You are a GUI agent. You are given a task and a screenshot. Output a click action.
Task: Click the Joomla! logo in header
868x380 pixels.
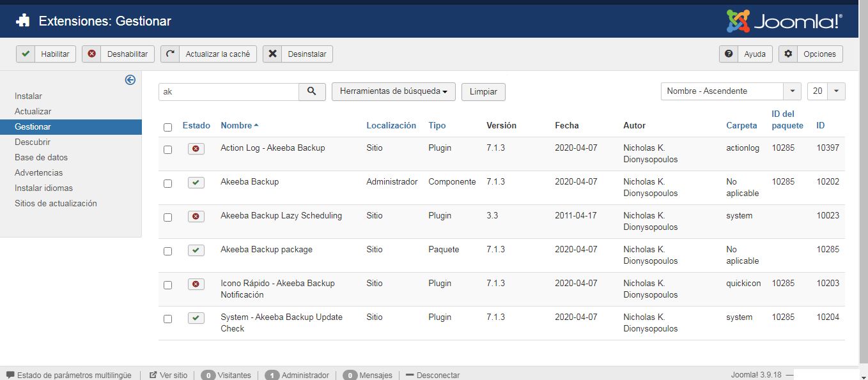(x=784, y=21)
